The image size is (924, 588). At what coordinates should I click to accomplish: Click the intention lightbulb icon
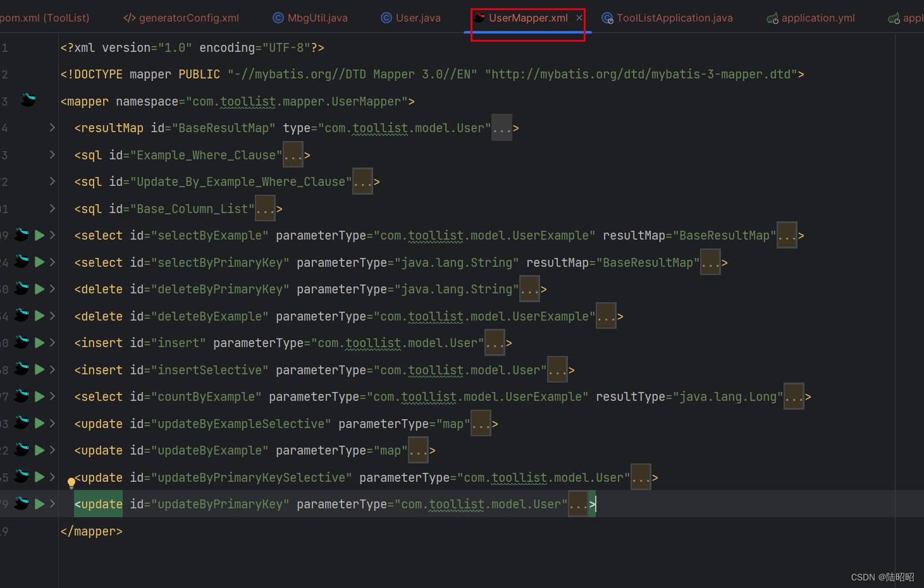(71, 483)
